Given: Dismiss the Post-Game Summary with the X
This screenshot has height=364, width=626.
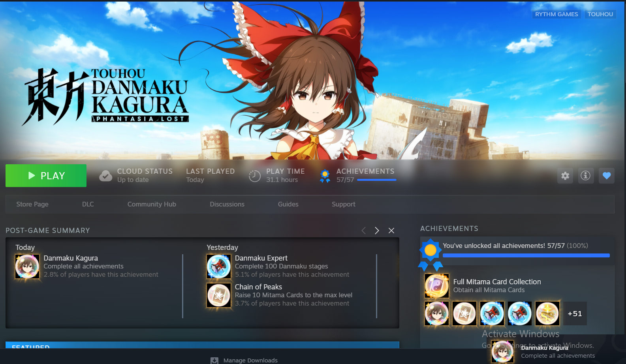Looking at the screenshot, I should pos(391,231).
